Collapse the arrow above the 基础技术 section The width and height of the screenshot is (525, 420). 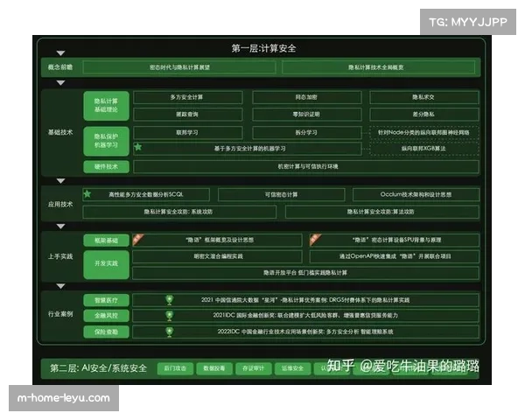click(x=60, y=83)
